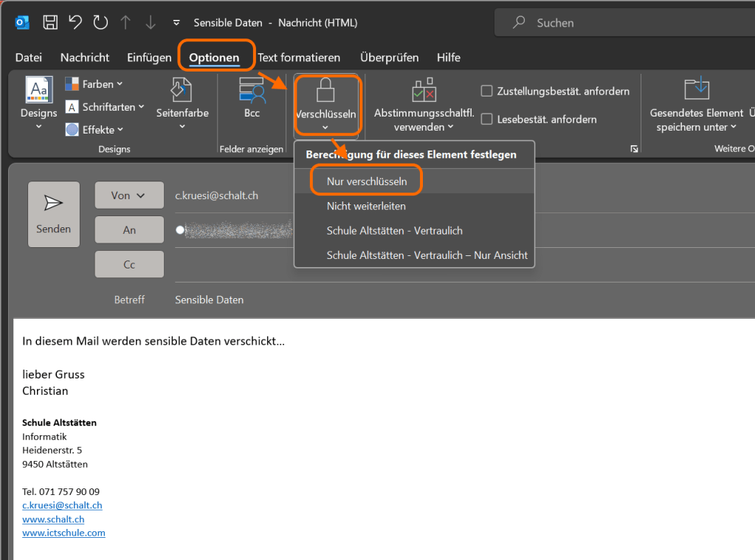This screenshot has width=755, height=560.
Task: Select Nur verschlüsseln from the menu
Action: [x=367, y=181]
